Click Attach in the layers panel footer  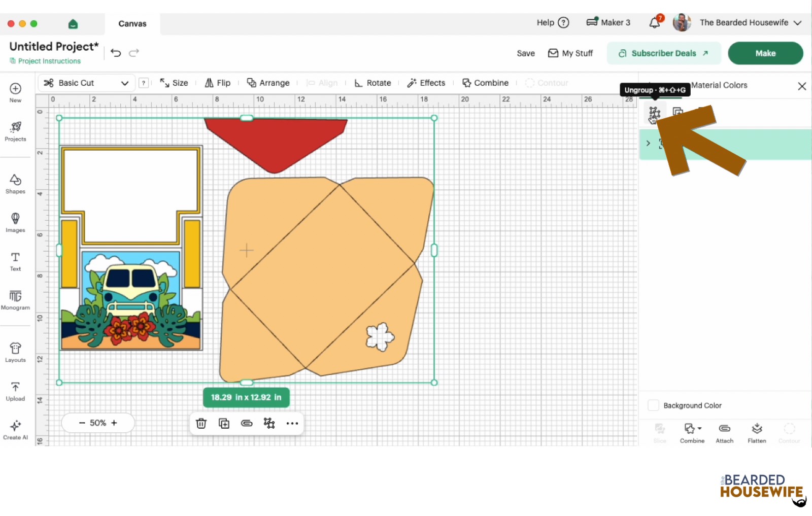click(x=724, y=433)
